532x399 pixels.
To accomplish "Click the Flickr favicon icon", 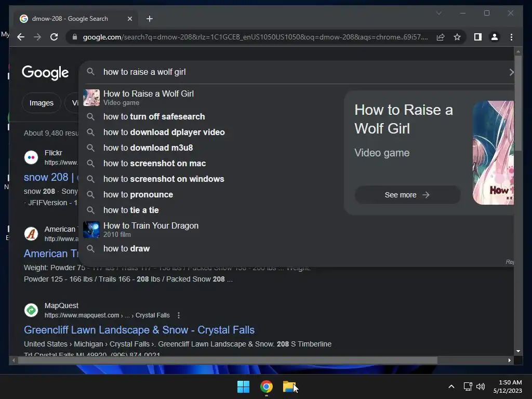I will [31, 157].
